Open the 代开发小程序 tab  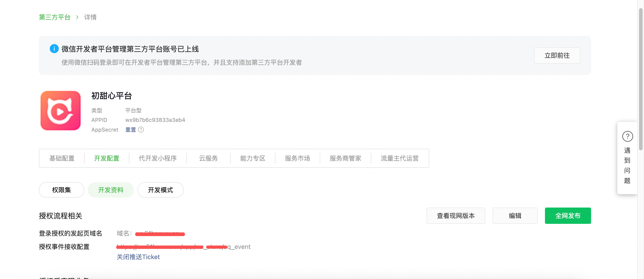pyautogui.click(x=158, y=158)
